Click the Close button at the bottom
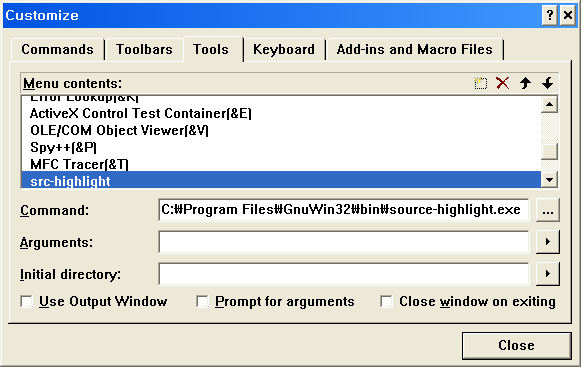Image resolution: width=581 pixels, height=367 pixels. click(x=516, y=345)
